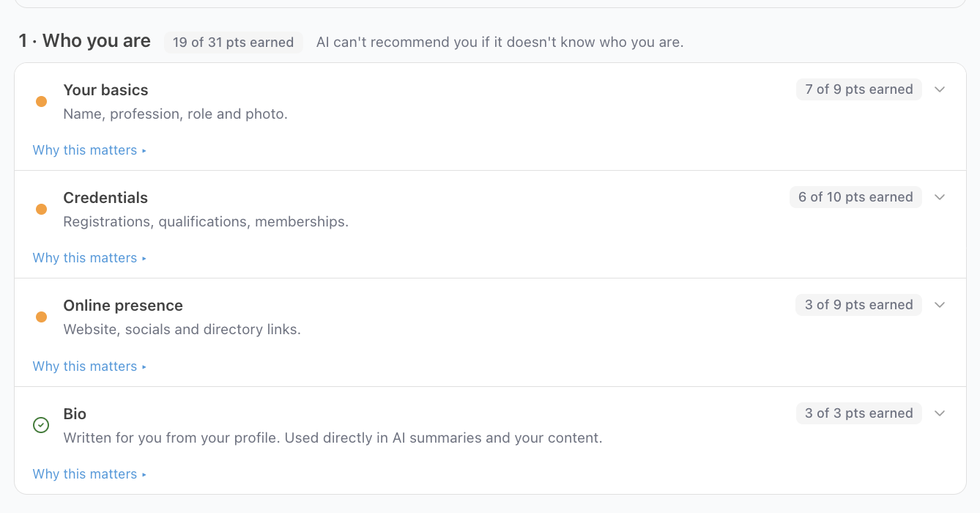Select the Credentials heading
The image size is (980, 513).
(105, 198)
